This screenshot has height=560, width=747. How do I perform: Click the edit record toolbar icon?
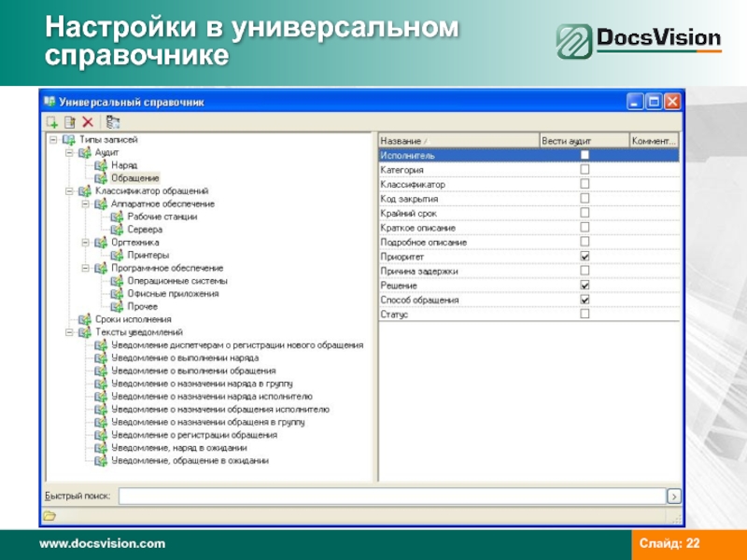70,121
